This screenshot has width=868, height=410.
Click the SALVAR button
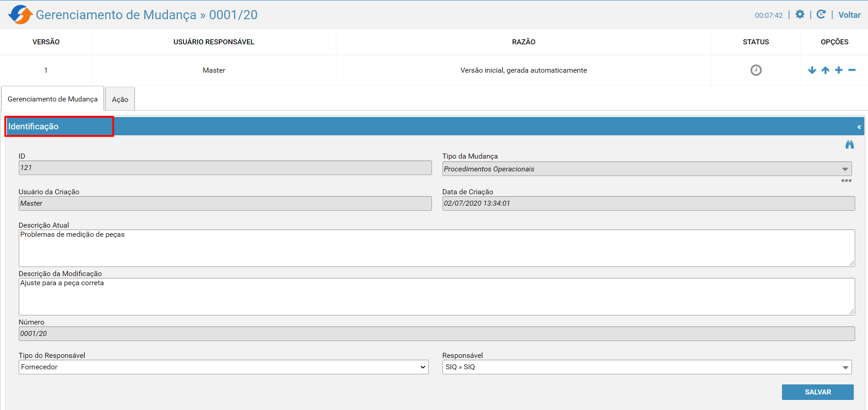point(818,392)
